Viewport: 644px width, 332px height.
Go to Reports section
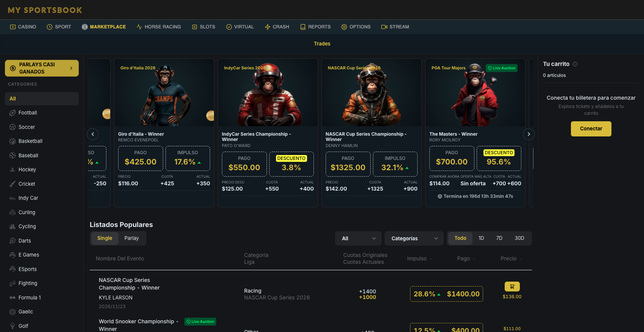click(315, 27)
